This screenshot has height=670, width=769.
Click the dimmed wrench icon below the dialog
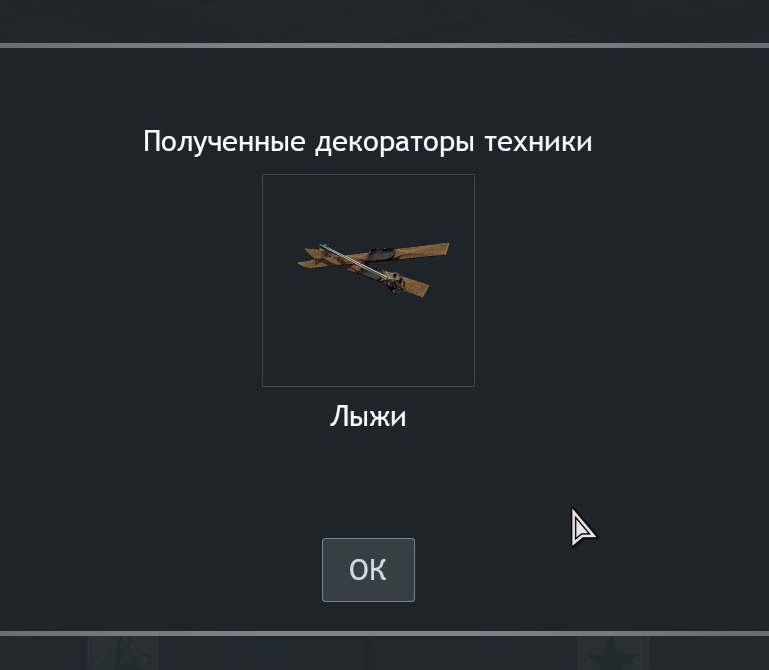[x=123, y=653]
